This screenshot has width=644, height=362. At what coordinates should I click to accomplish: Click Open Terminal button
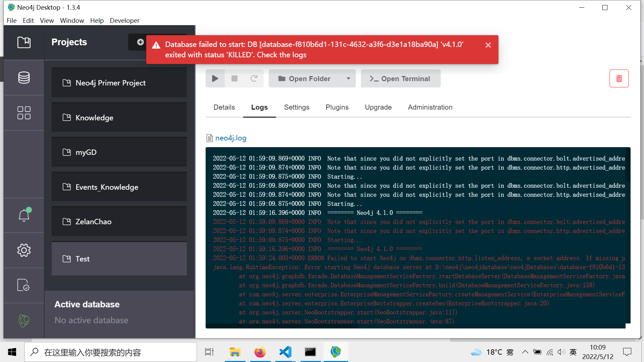pyautogui.click(x=400, y=78)
